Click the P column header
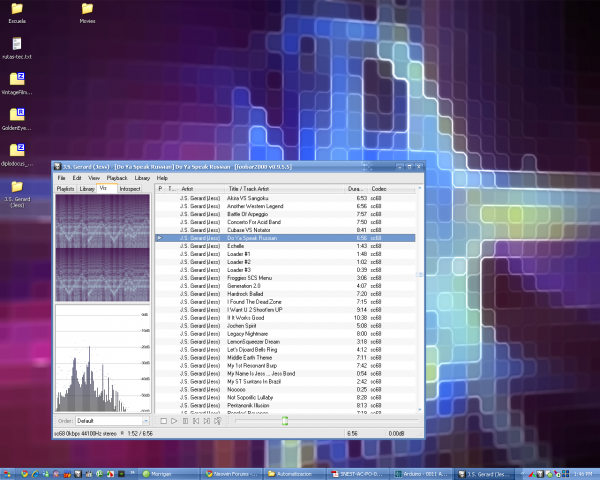Viewport: 600px width, 480px height. (x=160, y=189)
